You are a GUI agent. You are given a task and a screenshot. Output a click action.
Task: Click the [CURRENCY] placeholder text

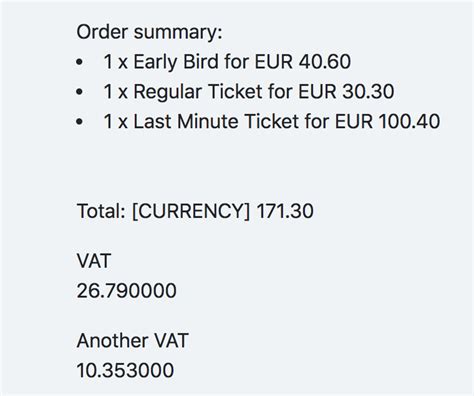click(x=191, y=211)
